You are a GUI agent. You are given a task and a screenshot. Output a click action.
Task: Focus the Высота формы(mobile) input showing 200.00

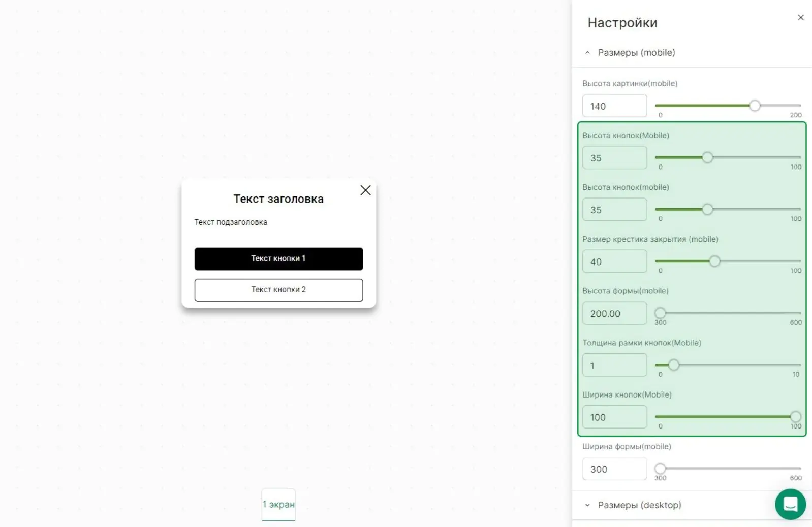[614, 314]
